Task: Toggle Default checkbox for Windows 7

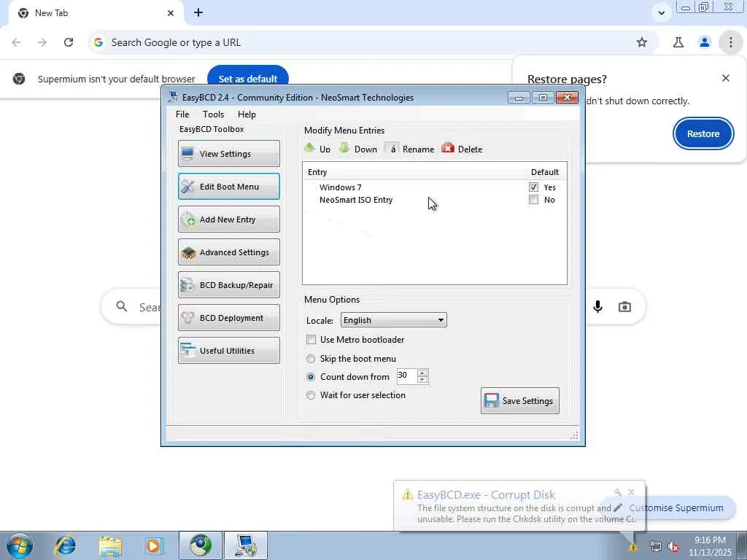Action: 533,187
